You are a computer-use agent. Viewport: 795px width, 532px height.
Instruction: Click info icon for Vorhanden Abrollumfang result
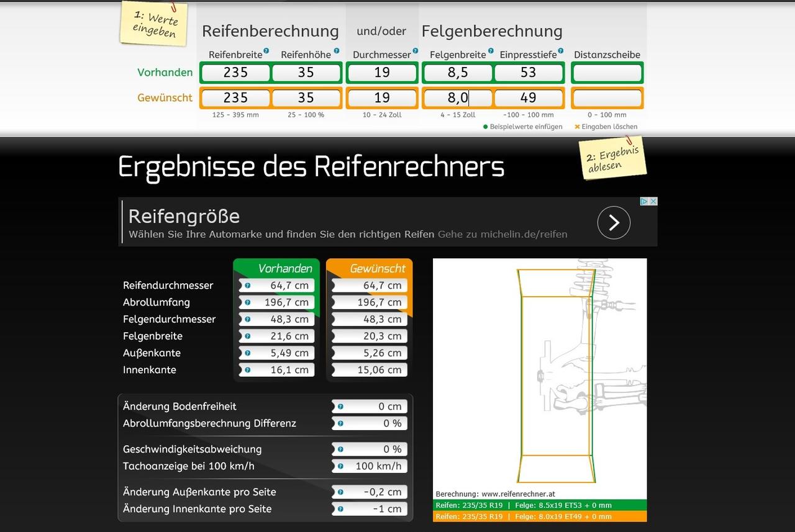pos(248,302)
